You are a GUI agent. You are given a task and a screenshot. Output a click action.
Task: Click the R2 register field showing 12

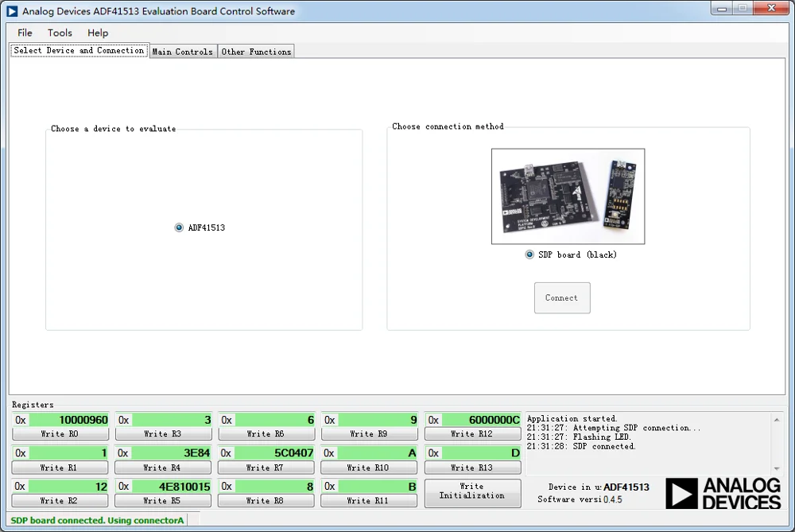tap(68, 487)
